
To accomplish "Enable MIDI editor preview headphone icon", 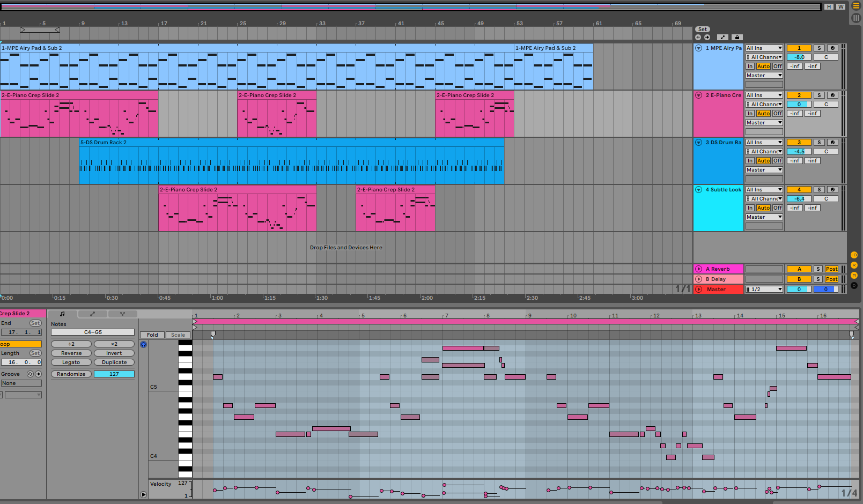I will pyautogui.click(x=143, y=345).
